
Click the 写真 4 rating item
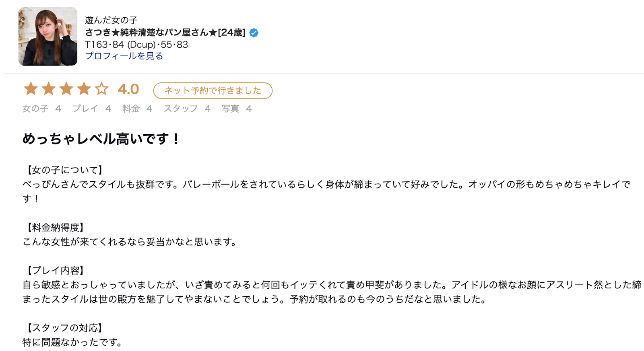click(237, 109)
